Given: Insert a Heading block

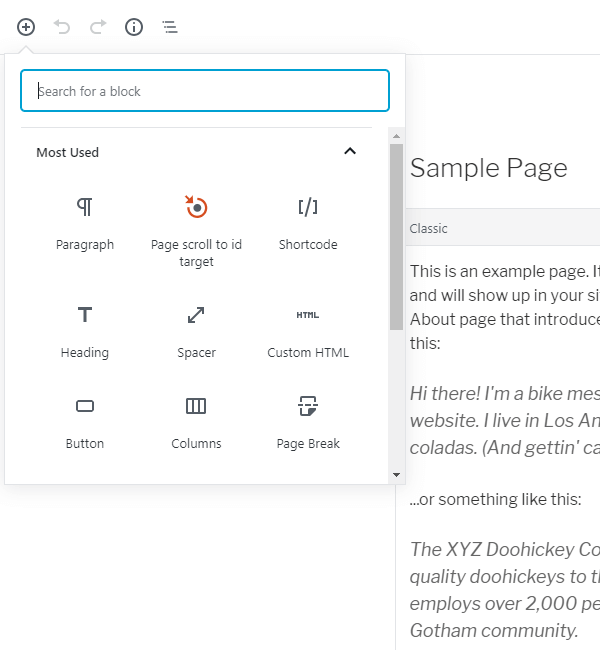Looking at the screenshot, I should [x=85, y=331].
